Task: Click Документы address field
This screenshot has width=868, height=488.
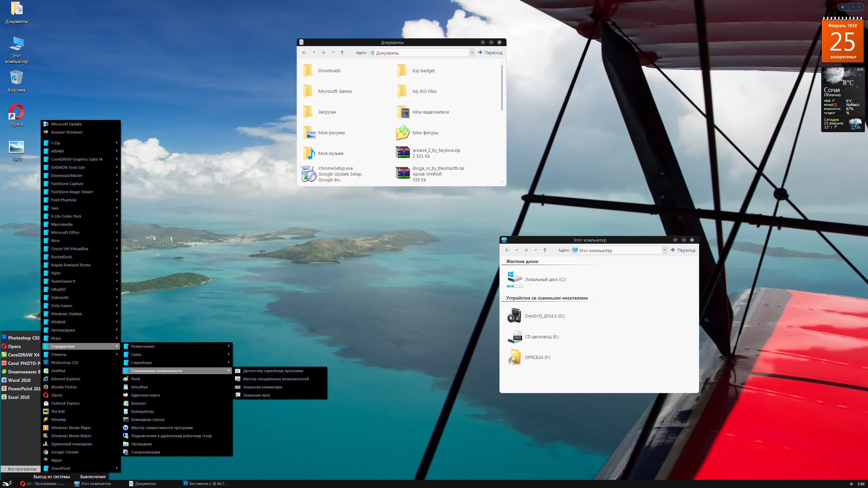Action: [419, 53]
